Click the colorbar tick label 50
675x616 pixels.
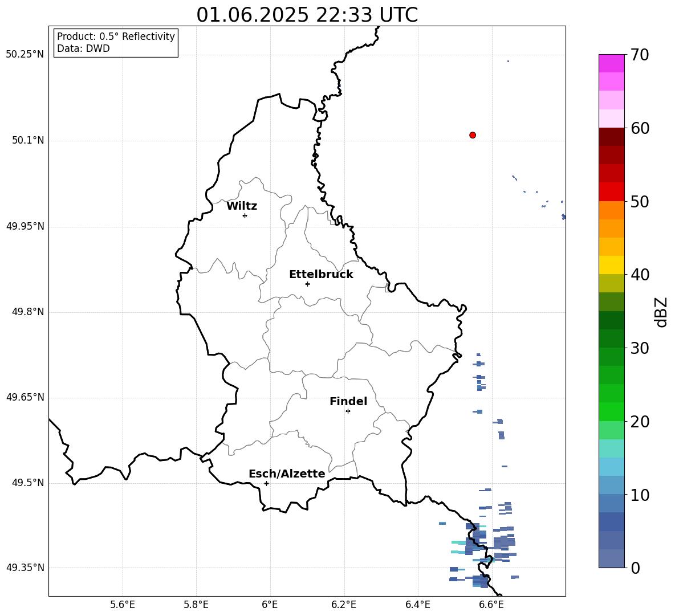[x=640, y=201]
